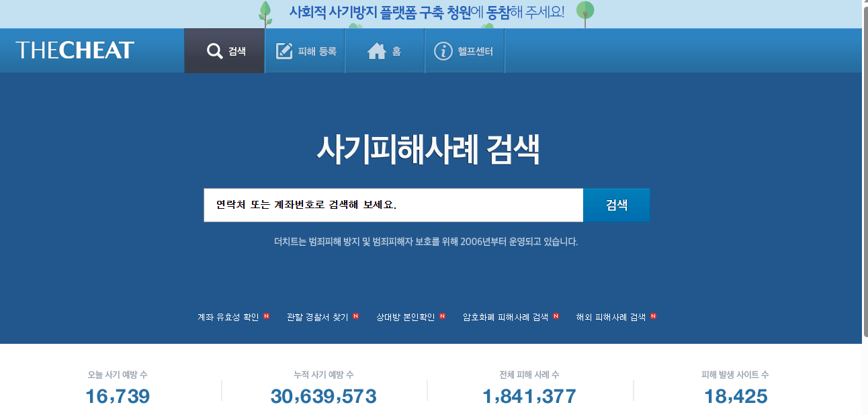The height and width of the screenshot is (415, 868).
Task: Open the 검색 nav tab
Action: 224,51
